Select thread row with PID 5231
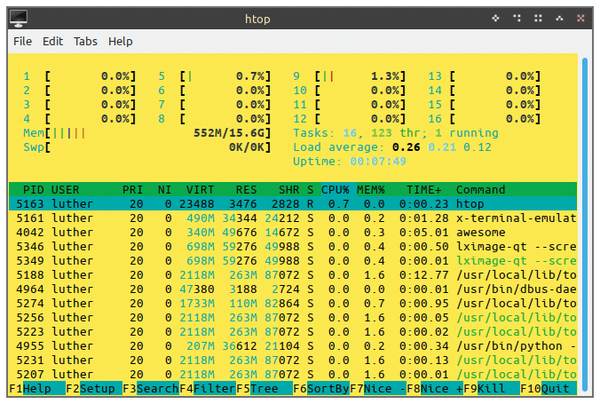The image size is (600, 404). [293, 360]
